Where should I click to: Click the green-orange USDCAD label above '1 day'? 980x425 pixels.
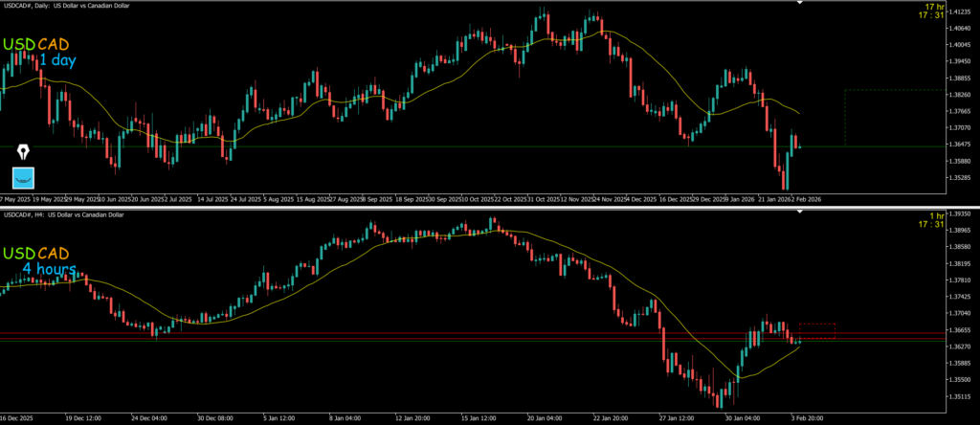click(34, 44)
